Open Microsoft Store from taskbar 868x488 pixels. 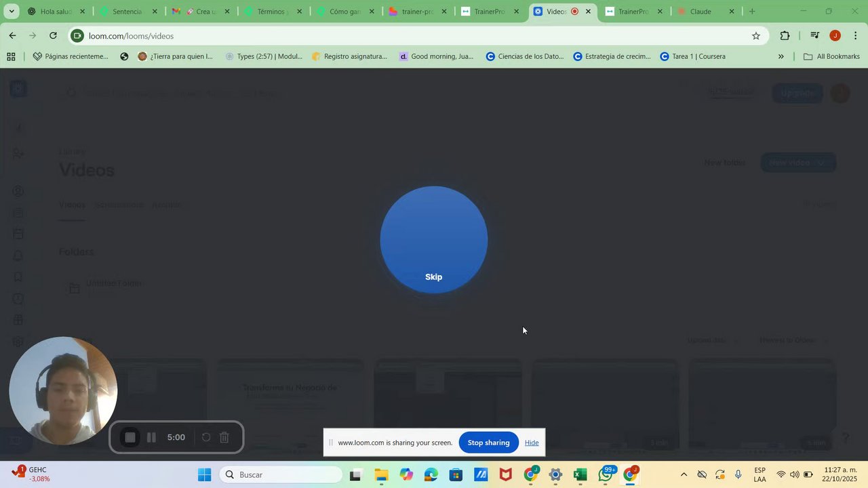point(456,475)
